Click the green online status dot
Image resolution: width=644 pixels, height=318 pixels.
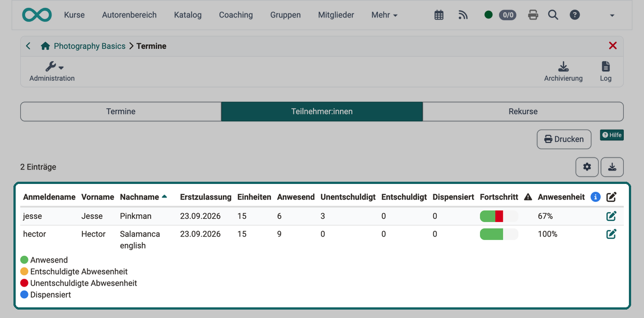[x=488, y=15]
